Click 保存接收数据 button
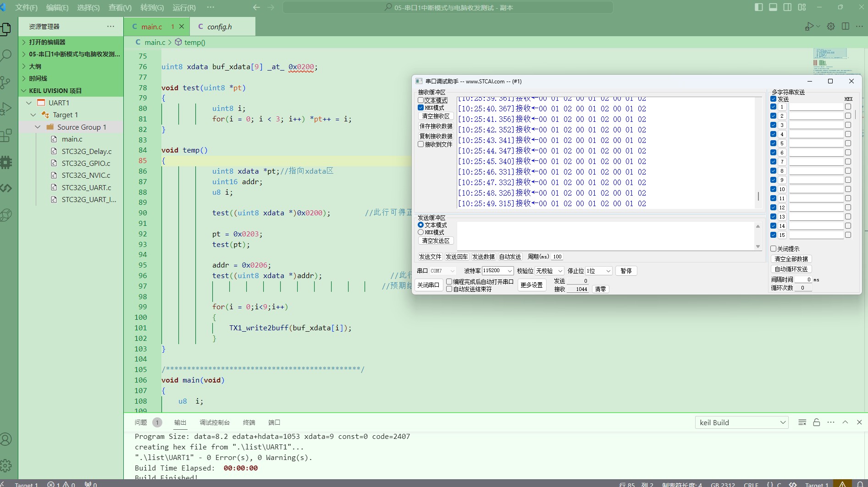The image size is (868, 487). (x=436, y=126)
